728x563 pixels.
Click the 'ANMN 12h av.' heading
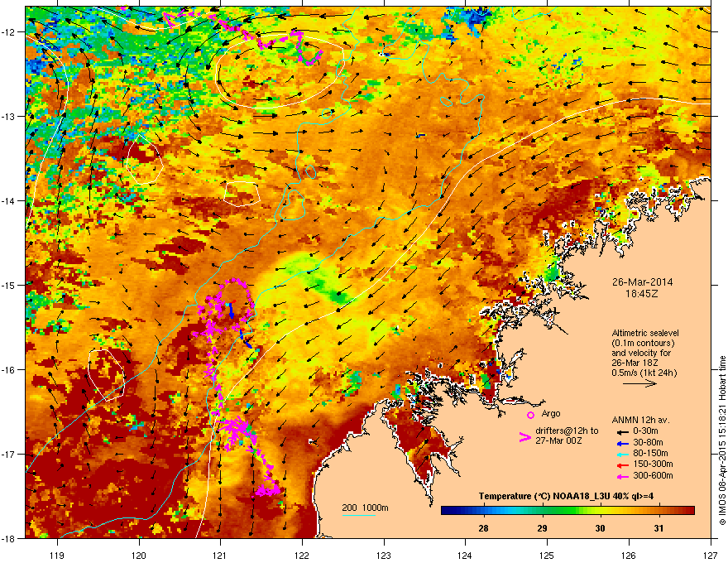640,421
